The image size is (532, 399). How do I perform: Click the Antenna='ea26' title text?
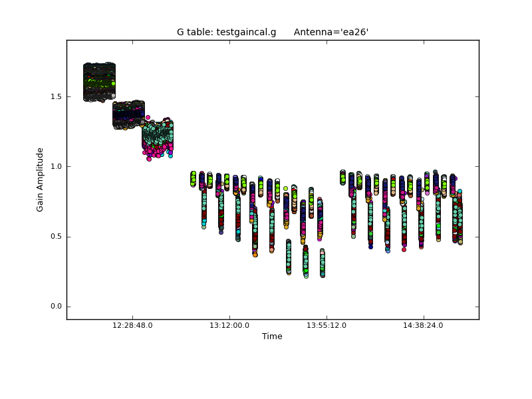coord(331,32)
